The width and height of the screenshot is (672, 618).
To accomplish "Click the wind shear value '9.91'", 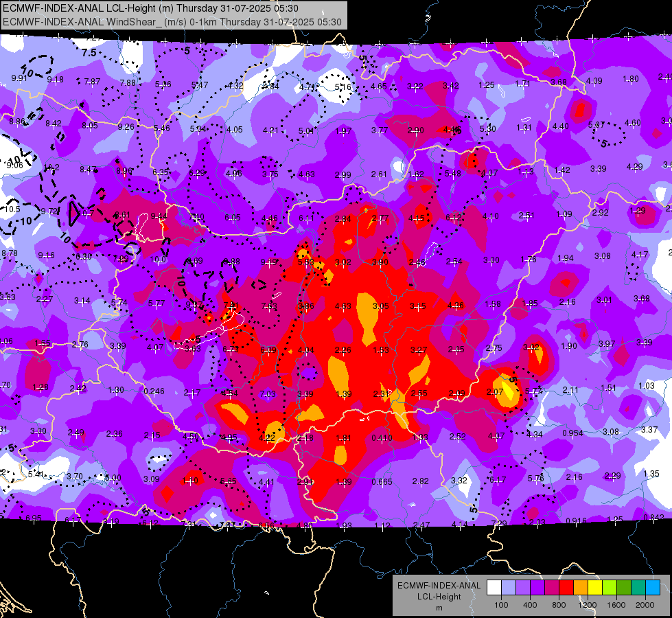I will pyautogui.click(x=19, y=78).
